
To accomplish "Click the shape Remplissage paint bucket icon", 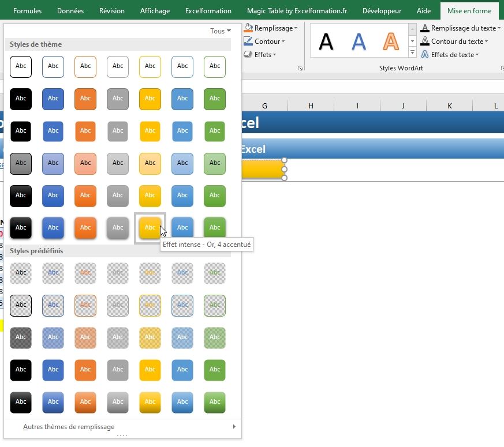I will click(x=248, y=28).
